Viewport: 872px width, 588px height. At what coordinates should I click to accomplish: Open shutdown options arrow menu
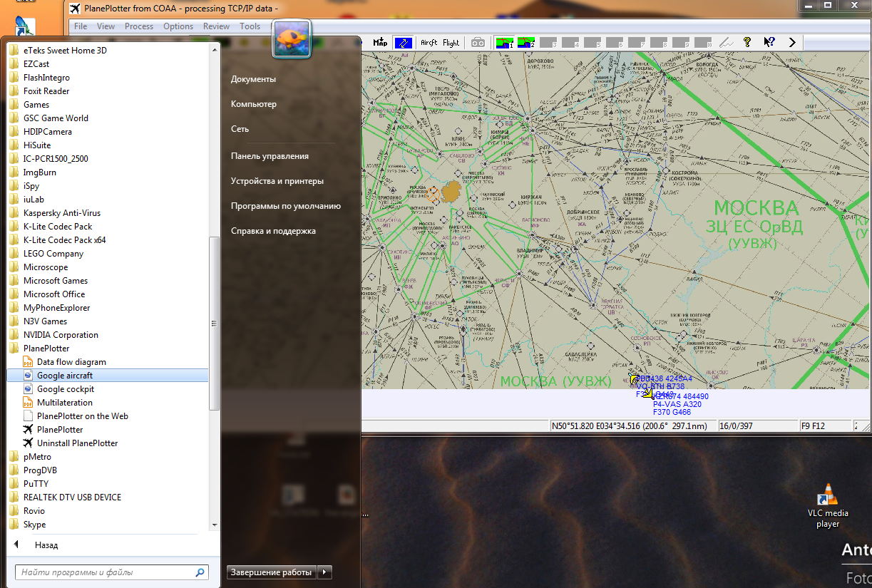coord(325,572)
